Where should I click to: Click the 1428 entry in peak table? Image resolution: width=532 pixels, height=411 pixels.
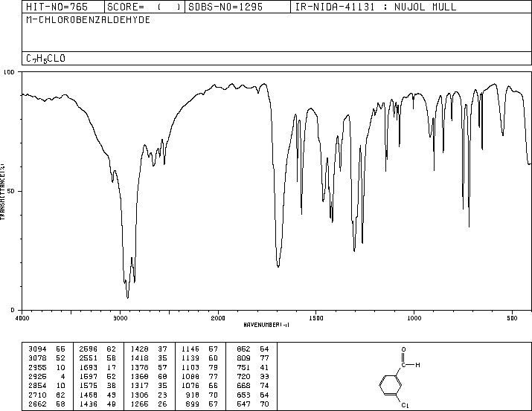tap(140, 349)
